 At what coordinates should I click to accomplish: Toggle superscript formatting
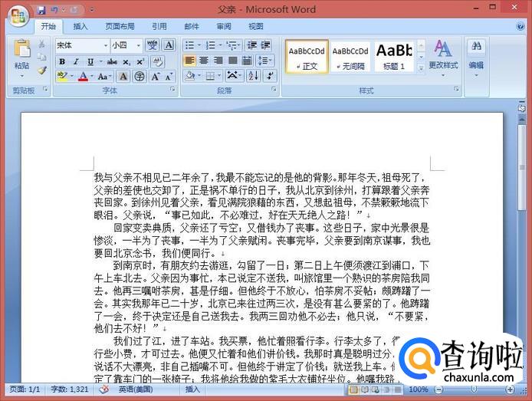coord(140,62)
